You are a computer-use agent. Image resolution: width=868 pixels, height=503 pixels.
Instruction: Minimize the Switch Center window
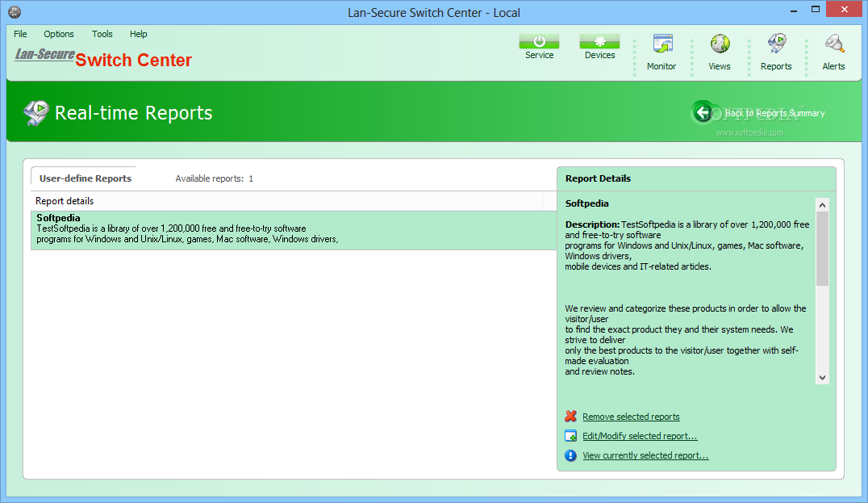point(793,10)
